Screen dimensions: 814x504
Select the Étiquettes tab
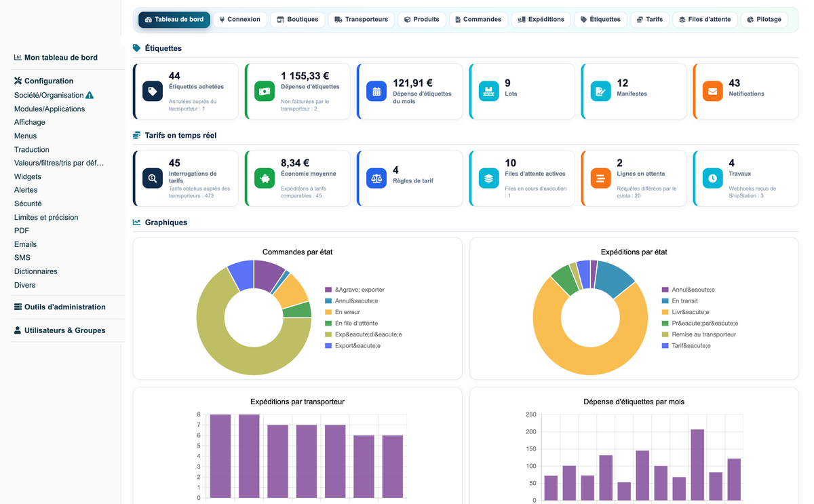click(600, 20)
